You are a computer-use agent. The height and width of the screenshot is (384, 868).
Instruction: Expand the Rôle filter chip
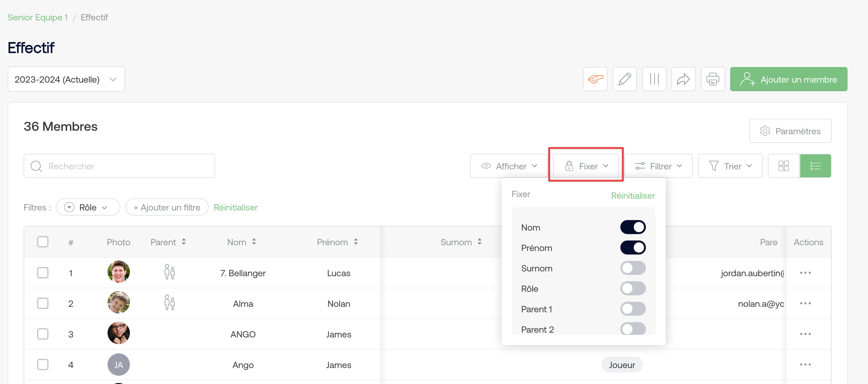point(88,207)
